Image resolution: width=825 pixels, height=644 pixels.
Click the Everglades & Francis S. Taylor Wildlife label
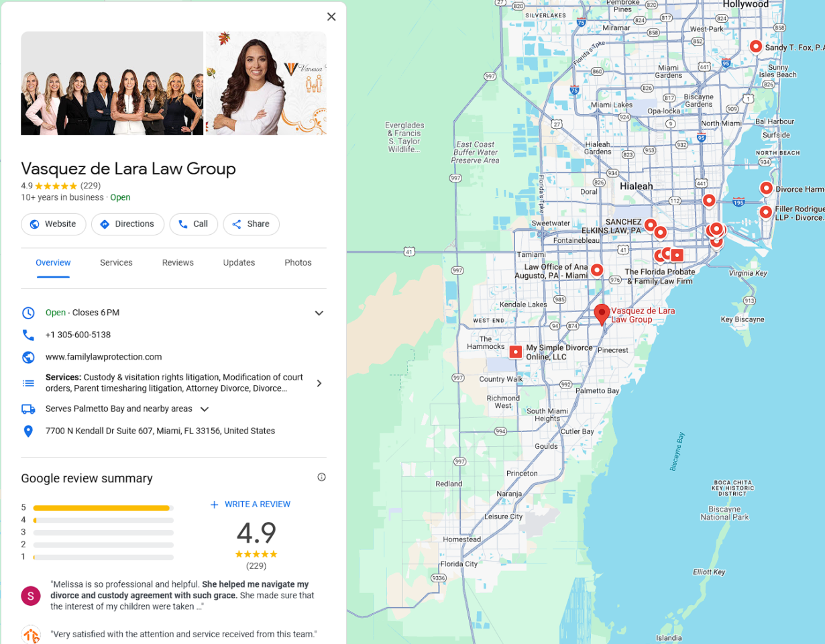click(x=404, y=138)
